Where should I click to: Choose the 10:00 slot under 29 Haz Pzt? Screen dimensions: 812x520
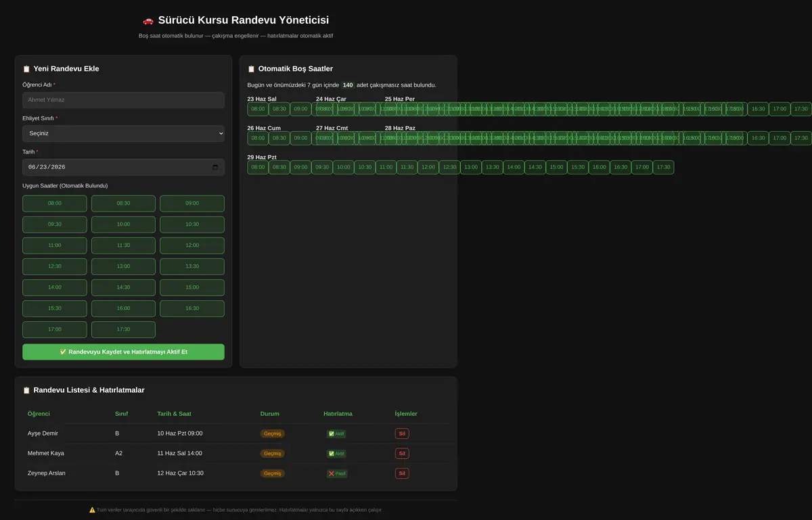(344, 167)
